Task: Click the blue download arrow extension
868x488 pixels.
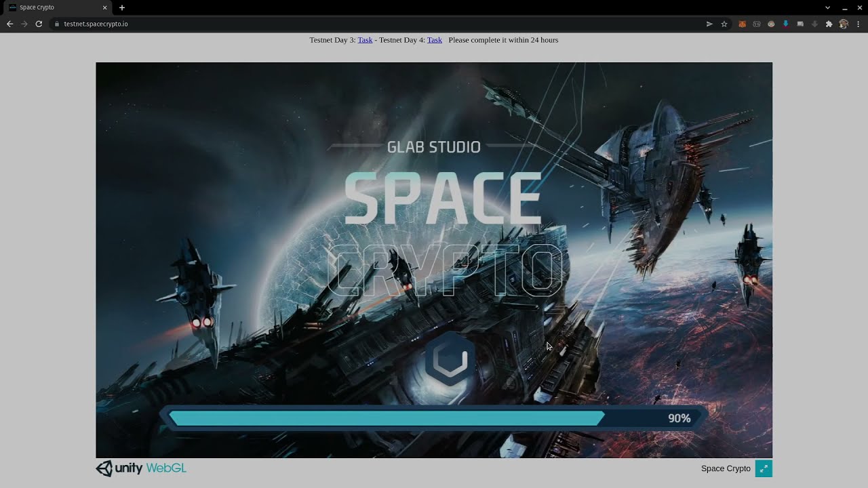Action: (785, 24)
